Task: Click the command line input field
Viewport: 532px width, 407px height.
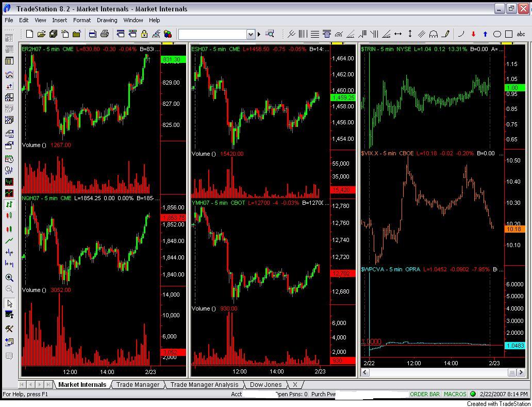Action: pos(213,34)
